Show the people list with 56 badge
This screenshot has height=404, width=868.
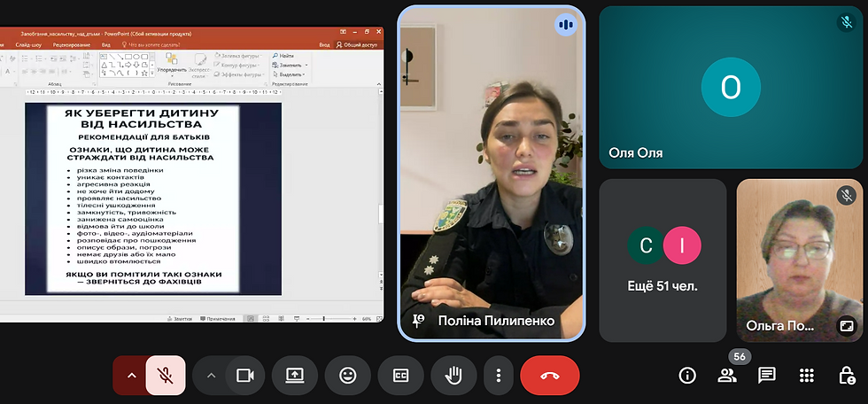727,376
